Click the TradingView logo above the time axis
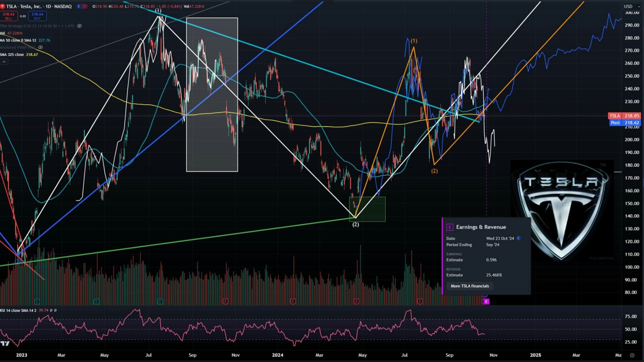644x362 pixels. pyautogui.click(x=5, y=343)
